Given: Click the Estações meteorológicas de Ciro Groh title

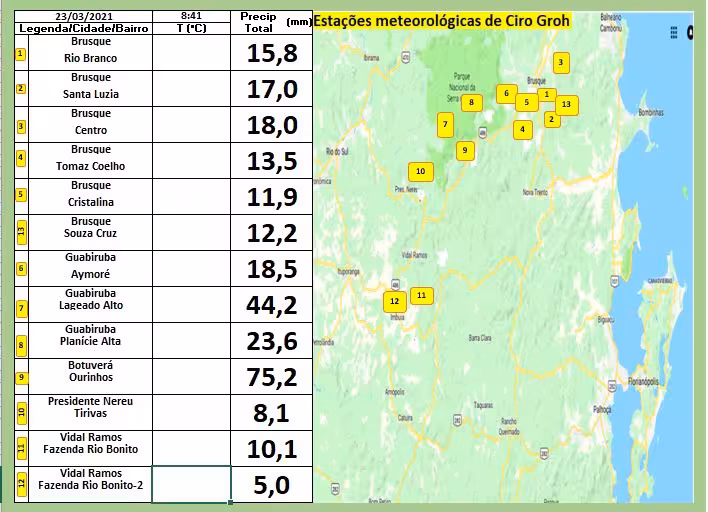Looking at the screenshot, I should [441, 21].
